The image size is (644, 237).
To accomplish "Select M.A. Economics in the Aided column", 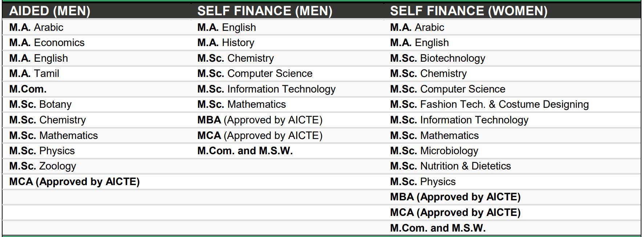I will [x=47, y=42].
